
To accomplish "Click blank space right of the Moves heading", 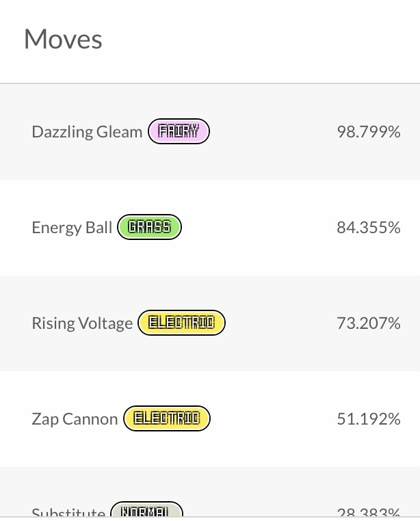I will [260, 39].
